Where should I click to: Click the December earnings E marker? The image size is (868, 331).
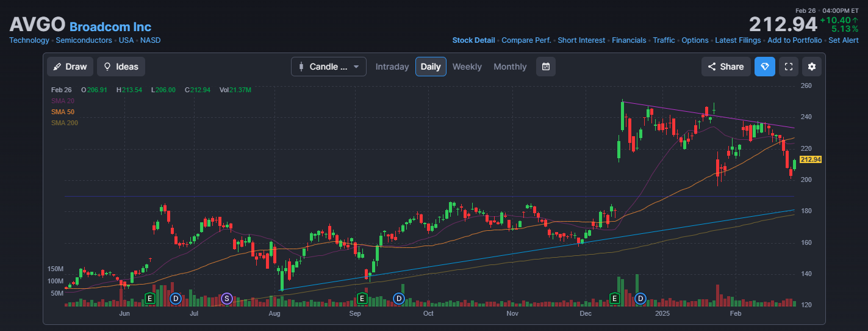[x=614, y=298]
